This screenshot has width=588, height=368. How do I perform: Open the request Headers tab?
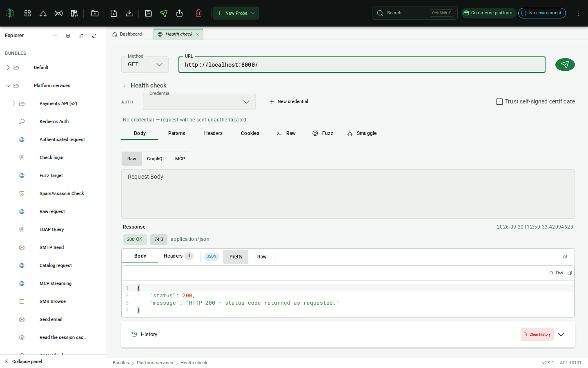click(213, 133)
